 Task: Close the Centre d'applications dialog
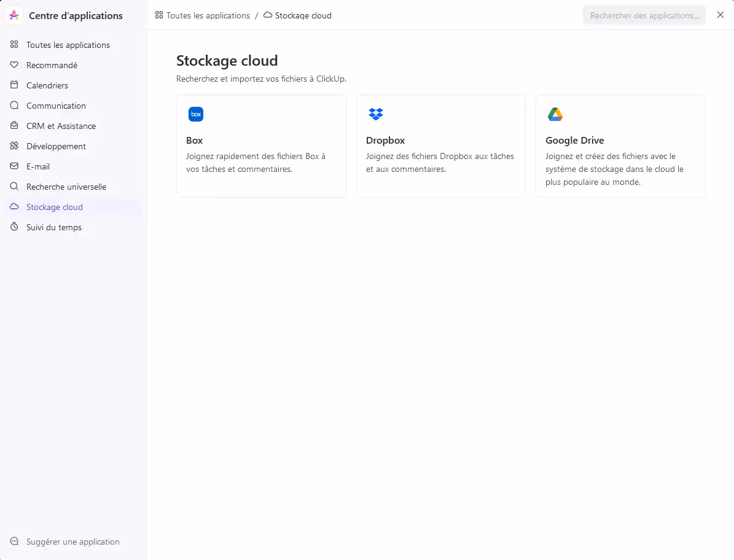[x=720, y=15]
